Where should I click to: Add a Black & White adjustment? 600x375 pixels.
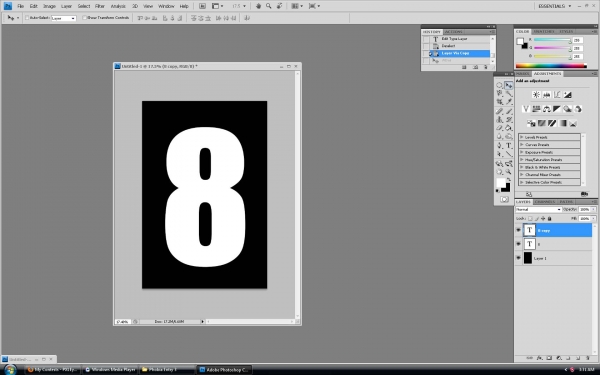tap(557, 109)
